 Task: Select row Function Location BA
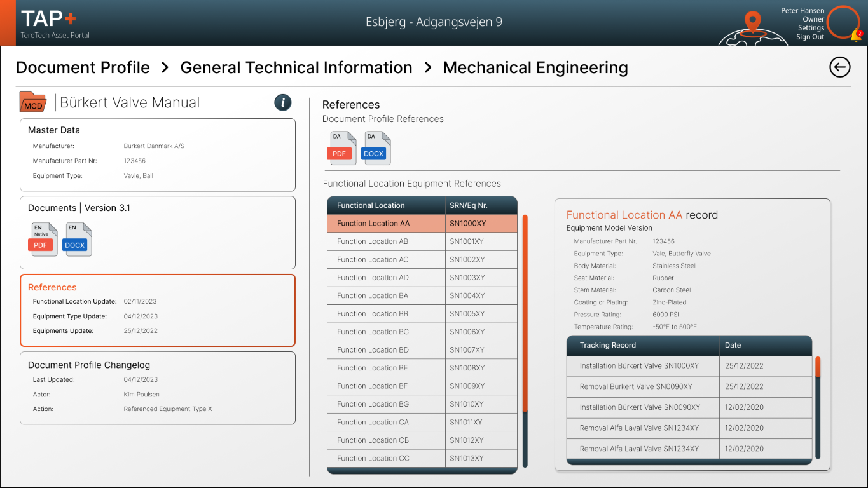[422, 295]
